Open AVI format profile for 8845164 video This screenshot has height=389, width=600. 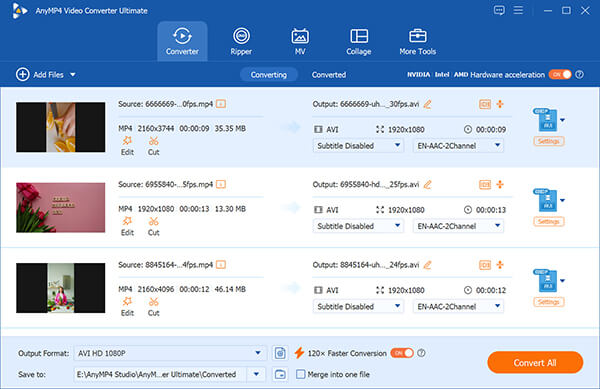(x=549, y=280)
